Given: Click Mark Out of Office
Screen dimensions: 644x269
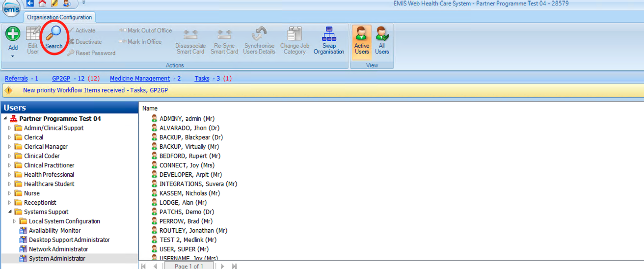Looking at the screenshot, I should point(145,30).
